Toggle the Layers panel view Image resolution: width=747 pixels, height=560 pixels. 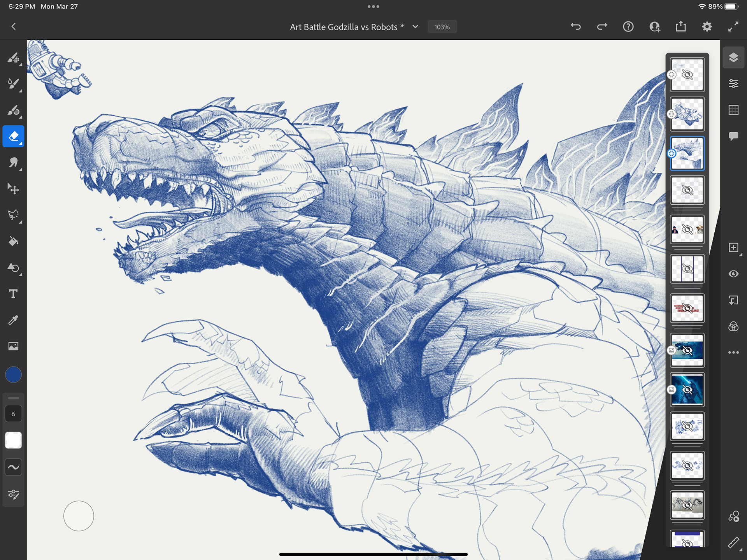[x=733, y=58]
